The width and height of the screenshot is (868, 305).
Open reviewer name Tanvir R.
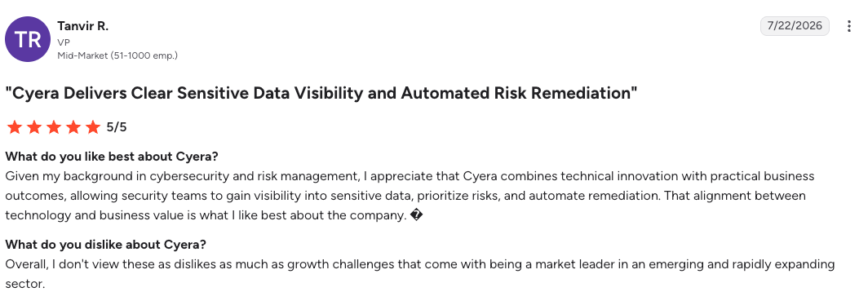click(83, 26)
